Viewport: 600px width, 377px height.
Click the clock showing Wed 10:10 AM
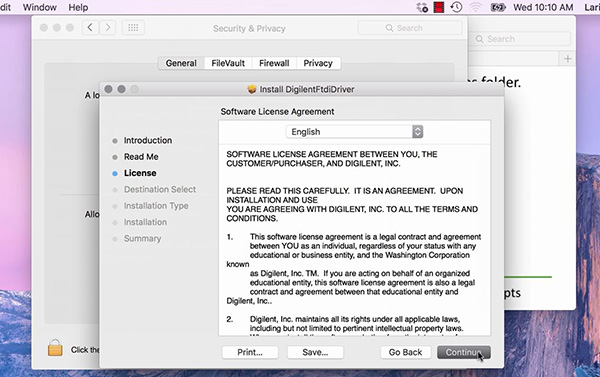click(x=543, y=7)
